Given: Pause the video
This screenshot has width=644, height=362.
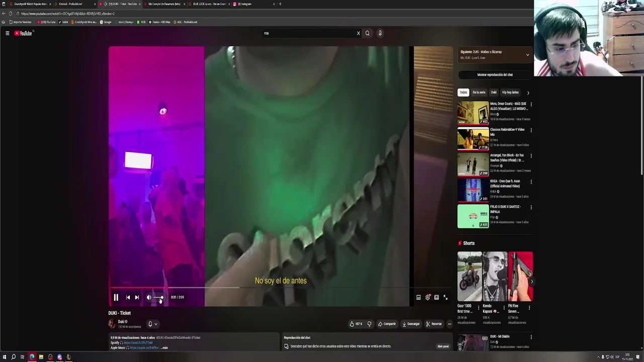Looking at the screenshot, I should coord(116,297).
